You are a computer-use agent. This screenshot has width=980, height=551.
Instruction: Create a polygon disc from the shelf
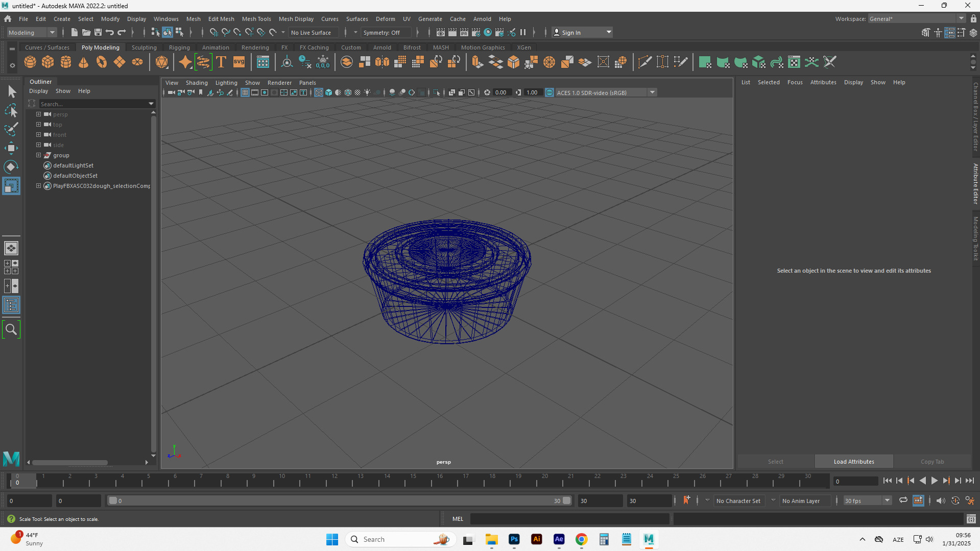[137, 62]
